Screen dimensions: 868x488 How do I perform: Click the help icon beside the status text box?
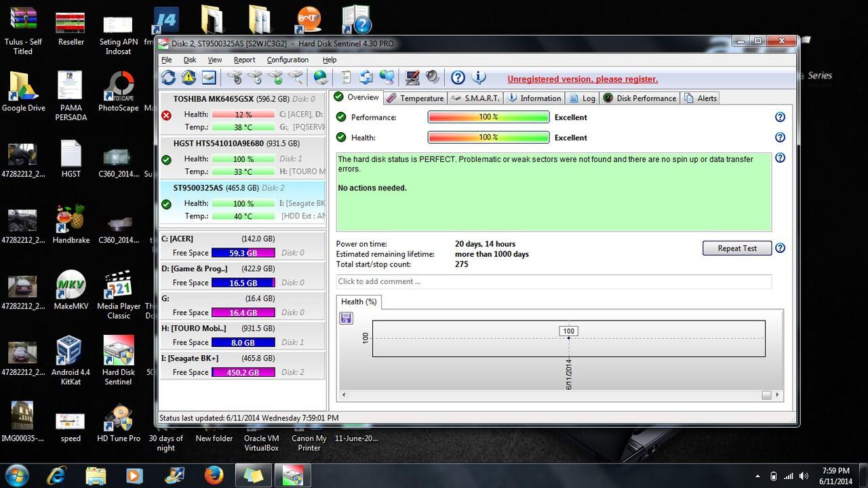coord(780,158)
